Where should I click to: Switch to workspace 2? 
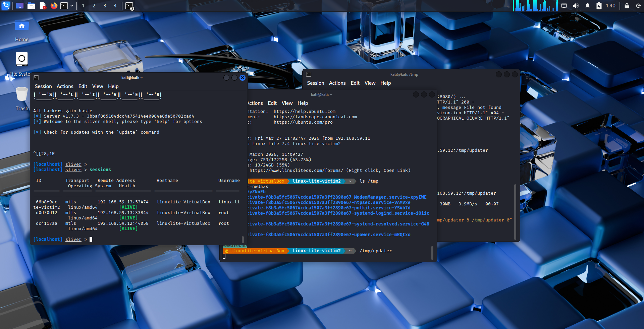click(94, 6)
